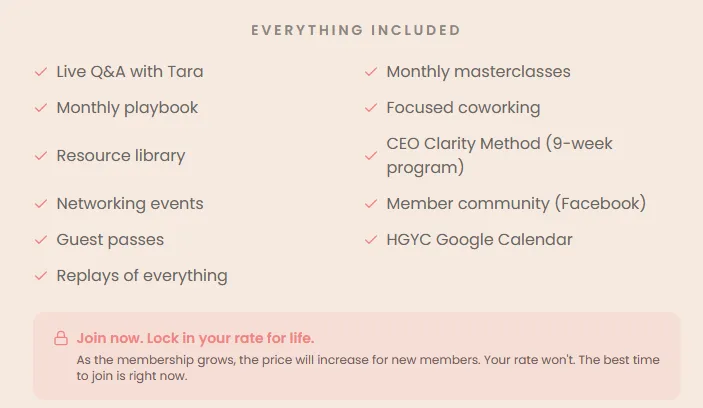Click the checkmark next to Monthly playbook
This screenshot has width=703, height=408.
coord(41,108)
